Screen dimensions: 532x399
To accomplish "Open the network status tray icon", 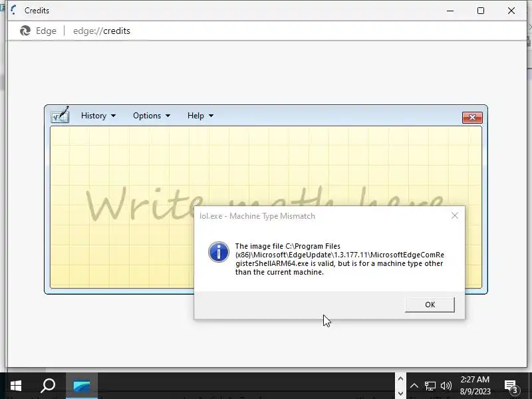I will [430, 386].
